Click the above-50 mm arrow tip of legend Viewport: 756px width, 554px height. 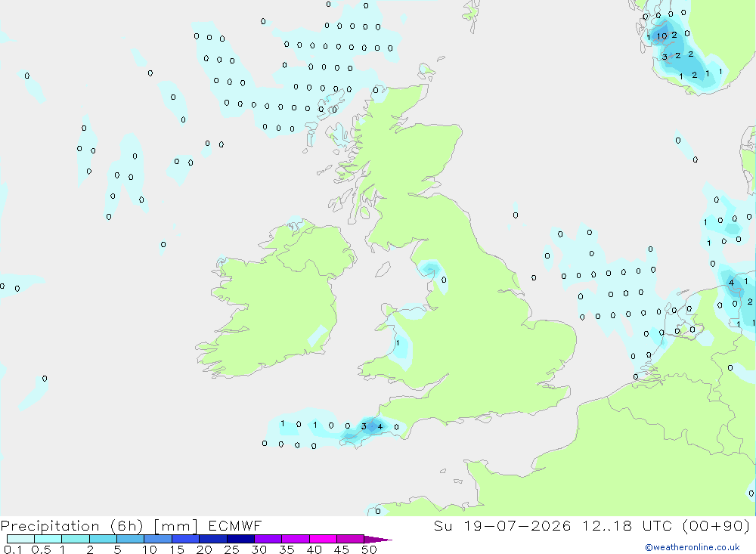[378, 540]
